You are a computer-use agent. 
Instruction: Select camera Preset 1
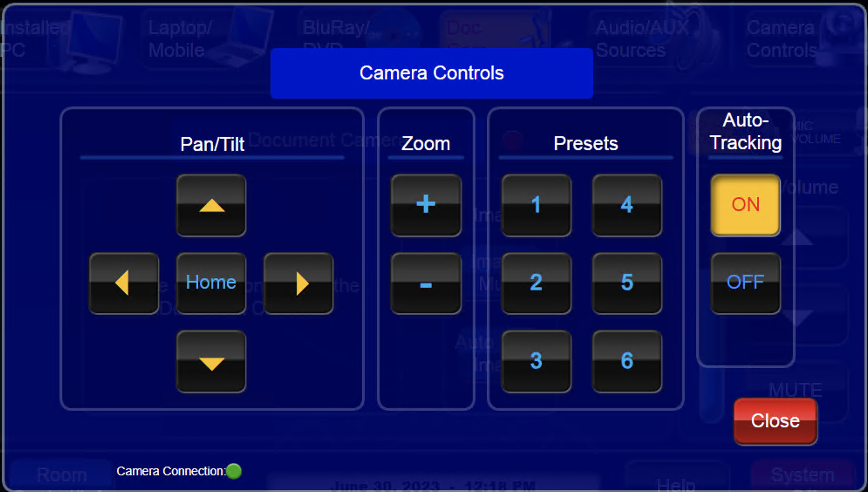(536, 205)
